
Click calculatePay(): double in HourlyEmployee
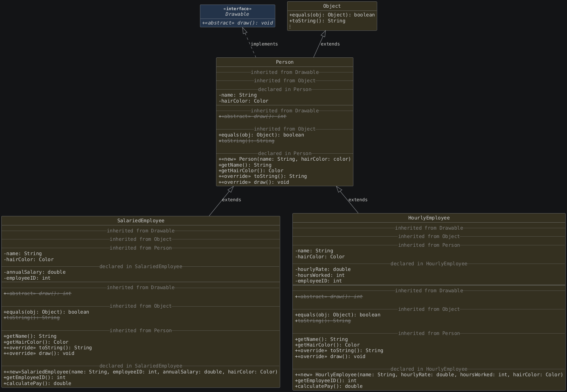tap(329, 386)
